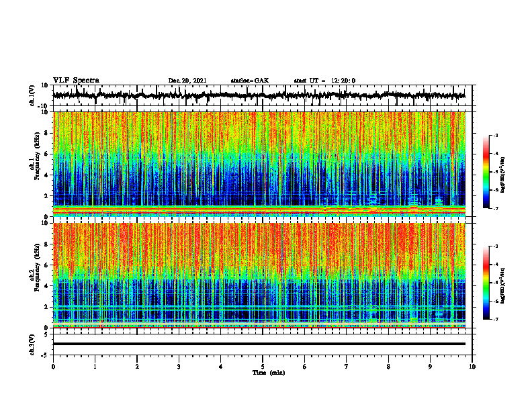Click the "2" kHz tick on the ch.2 spectrogram axis
The image size is (532, 411).
coord(46,307)
